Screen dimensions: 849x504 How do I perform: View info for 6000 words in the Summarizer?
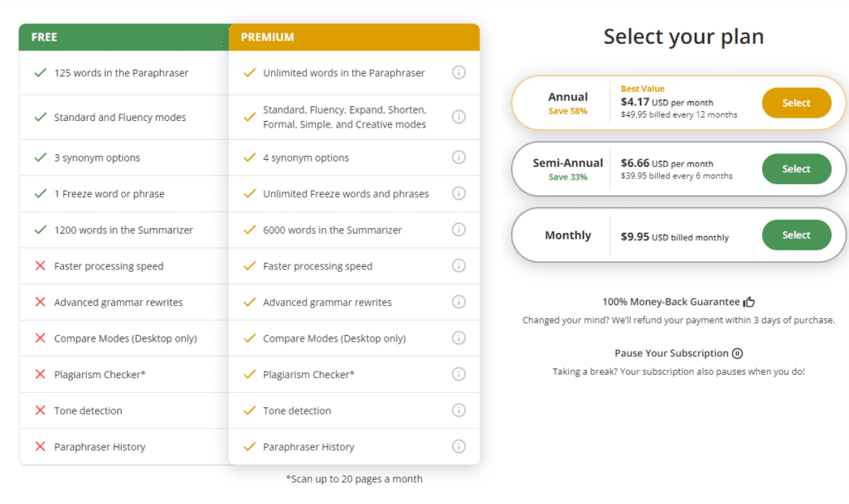pos(458,230)
